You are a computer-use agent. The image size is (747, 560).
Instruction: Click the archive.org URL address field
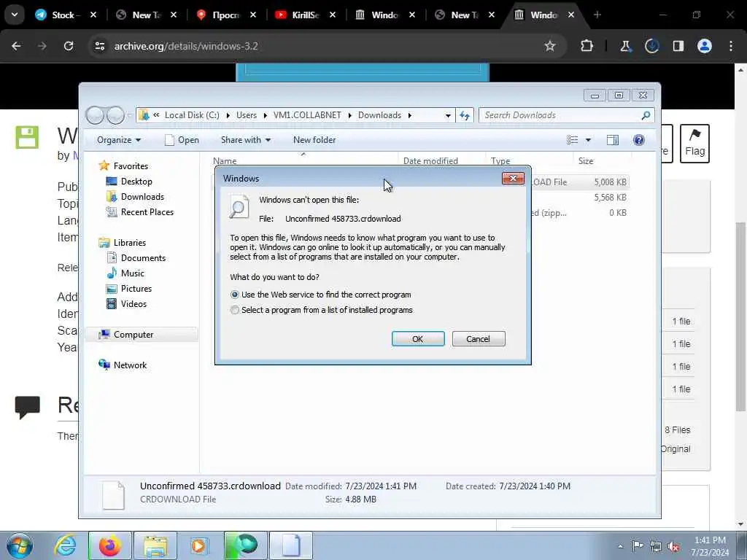click(x=186, y=46)
